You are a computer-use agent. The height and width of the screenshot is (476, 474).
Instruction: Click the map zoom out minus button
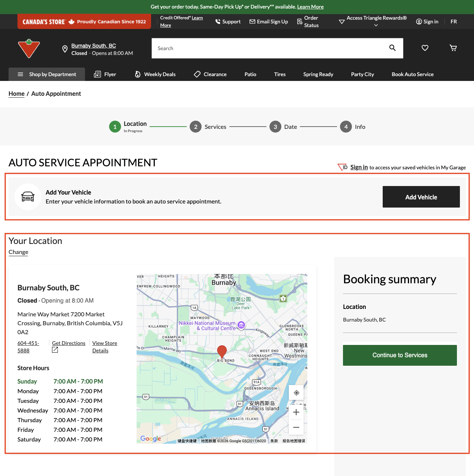(x=296, y=427)
